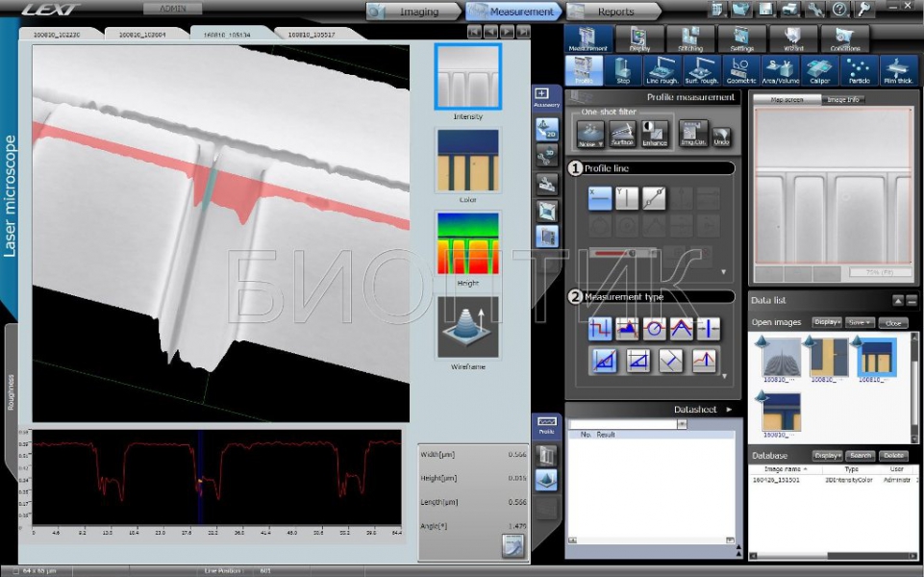Open the Database Display dropdown
Image resolution: width=924 pixels, height=577 pixels.
[x=827, y=456]
